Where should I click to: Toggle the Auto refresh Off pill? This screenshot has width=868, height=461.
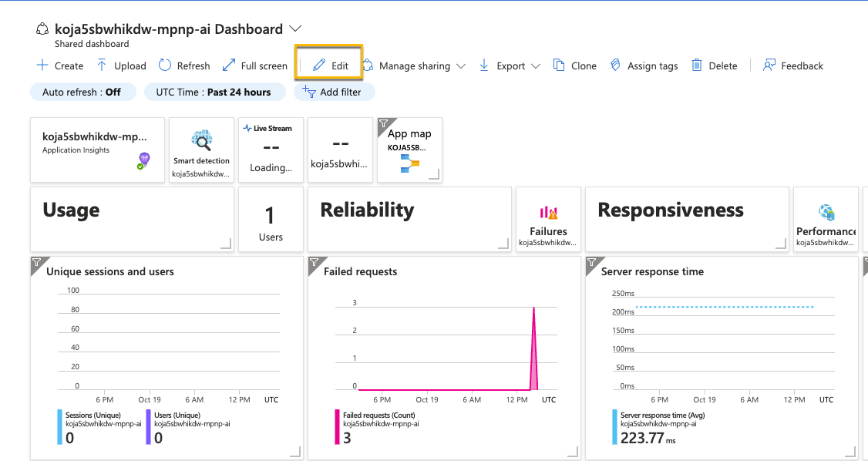point(83,92)
